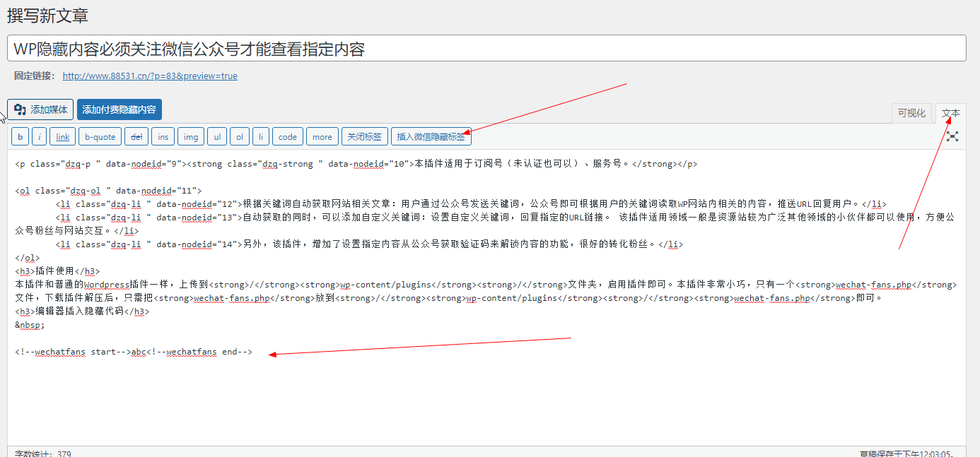This screenshot has width=980, height=457.
Task: Insert a hyperlink with the link quicktag
Action: click(63, 136)
